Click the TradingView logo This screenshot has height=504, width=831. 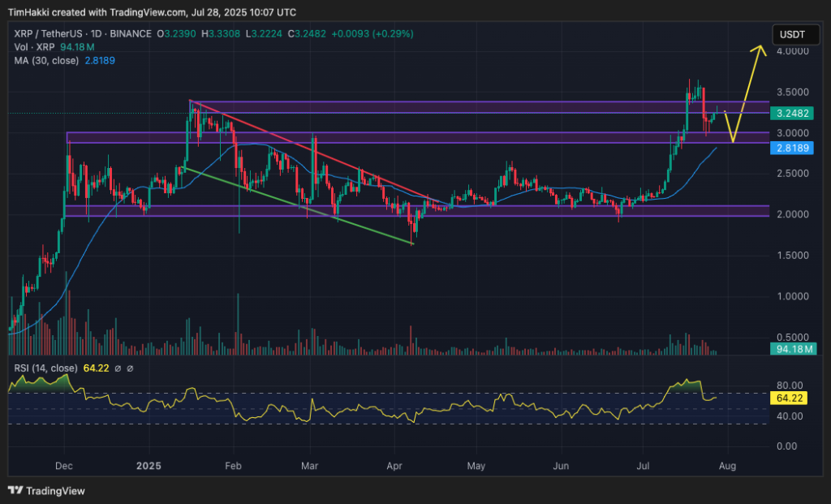click(15, 491)
